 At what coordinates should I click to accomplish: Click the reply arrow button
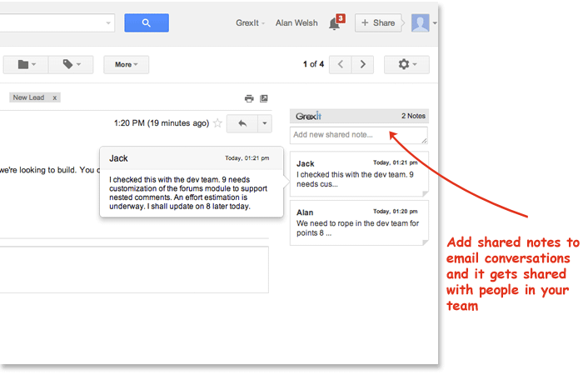(242, 123)
